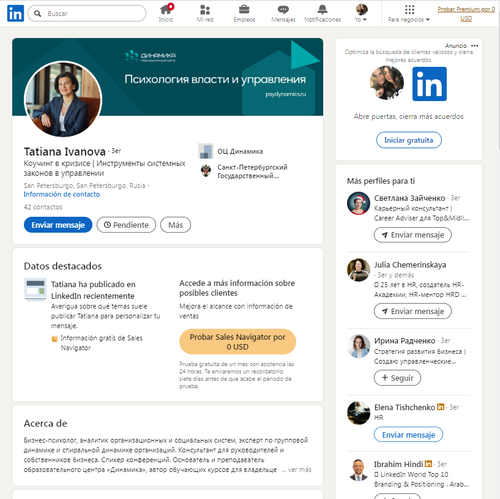Viewport: 500px width, 499px height.
Task: Click Iniciar gratuita in the ad
Action: (409, 140)
